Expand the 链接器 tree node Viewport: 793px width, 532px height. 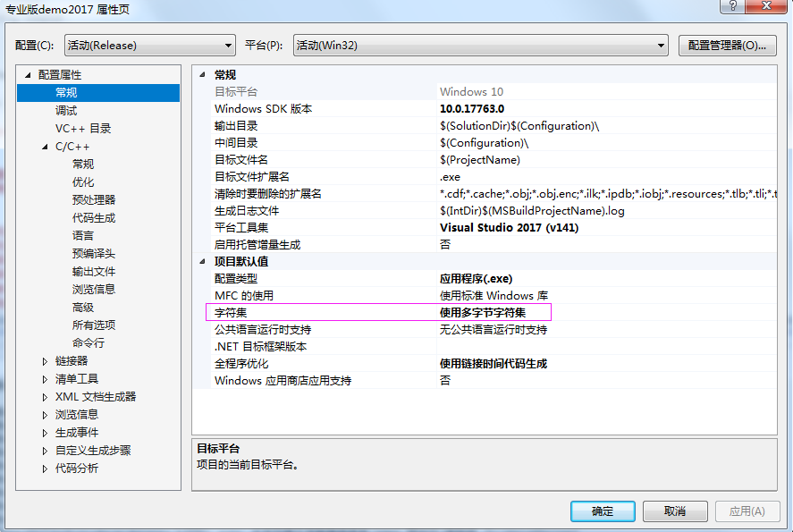pyautogui.click(x=46, y=363)
